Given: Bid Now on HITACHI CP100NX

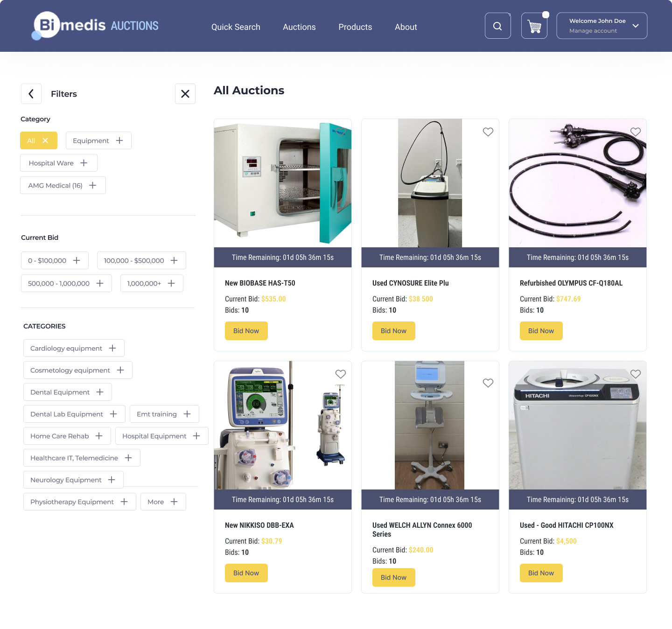Looking at the screenshot, I should 541,573.
